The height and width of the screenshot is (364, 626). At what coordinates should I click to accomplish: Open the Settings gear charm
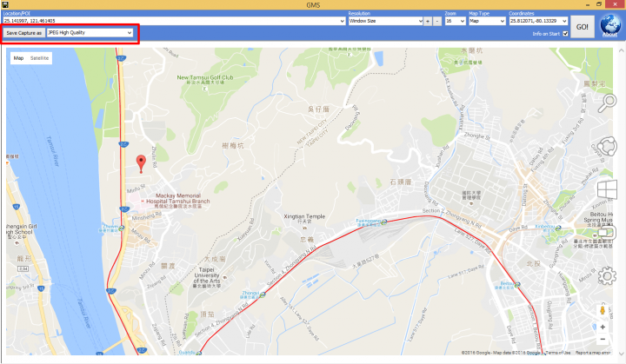[607, 275]
